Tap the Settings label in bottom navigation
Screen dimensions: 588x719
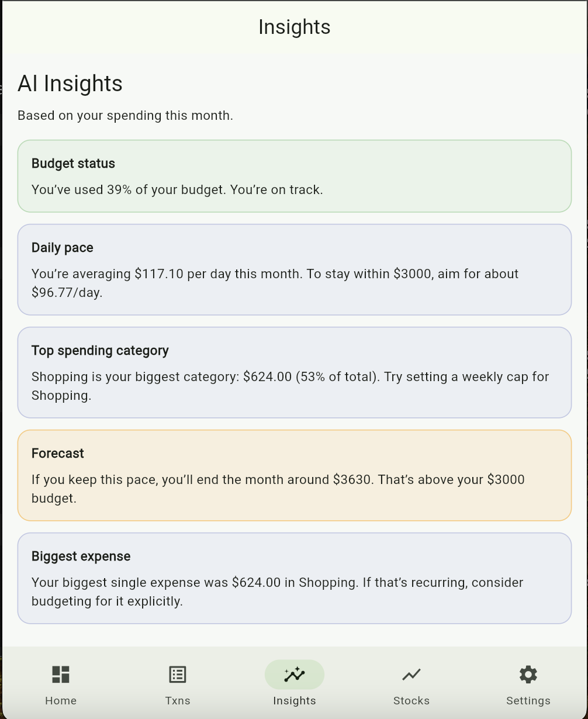click(528, 700)
